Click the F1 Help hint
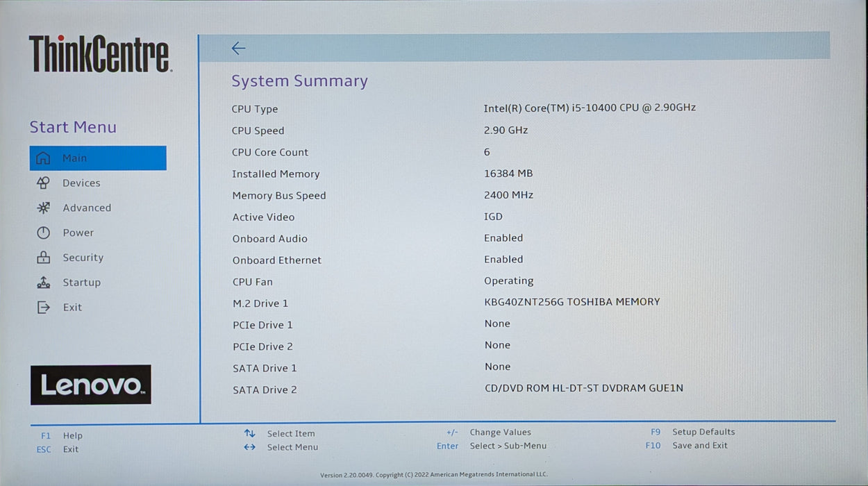 [62, 436]
